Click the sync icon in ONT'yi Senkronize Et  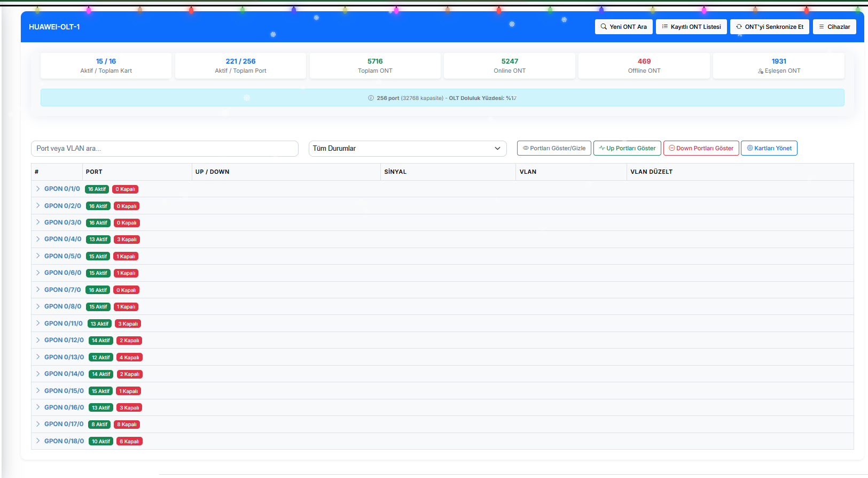(x=739, y=27)
